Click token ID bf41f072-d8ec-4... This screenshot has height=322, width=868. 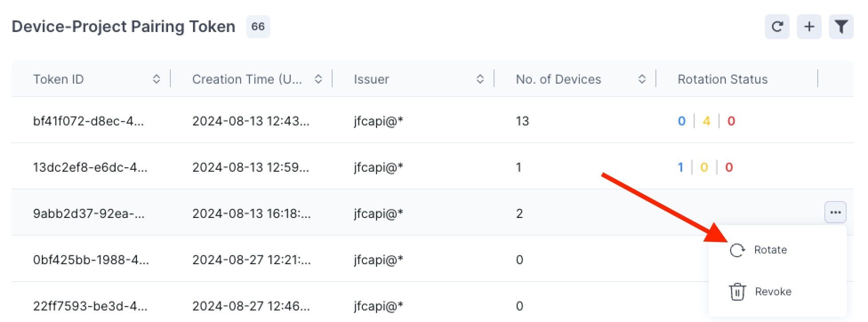88,121
